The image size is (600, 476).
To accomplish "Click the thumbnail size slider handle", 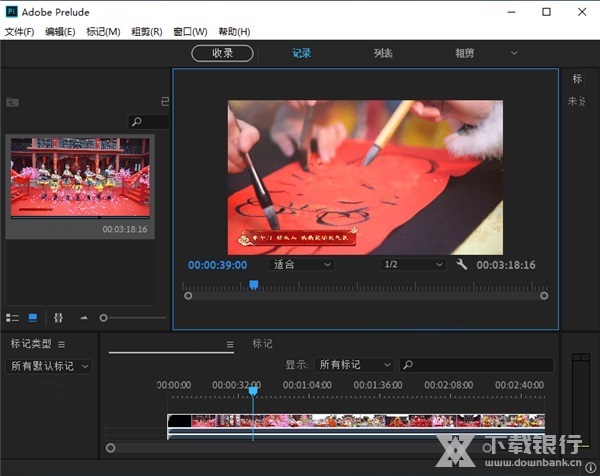I will point(103,318).
